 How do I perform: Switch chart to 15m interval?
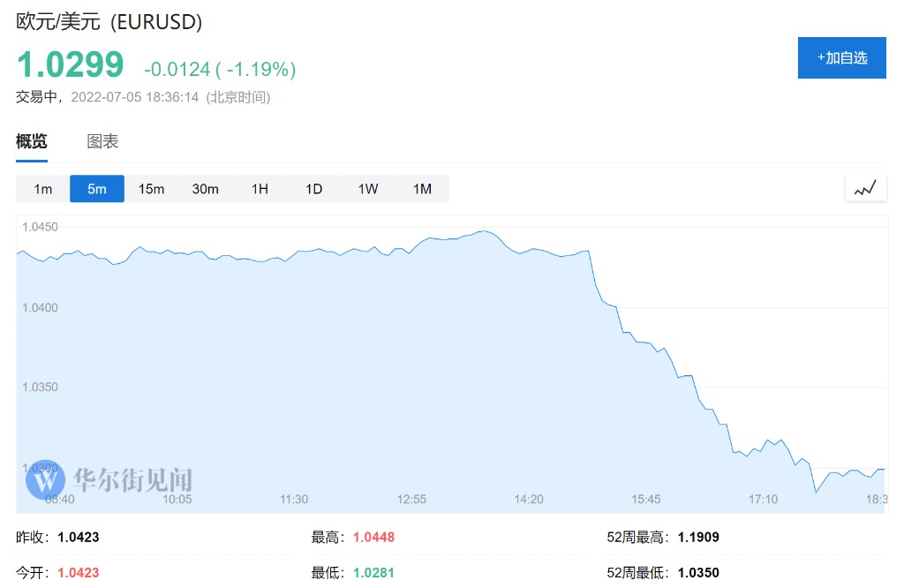tap(151, 189)
